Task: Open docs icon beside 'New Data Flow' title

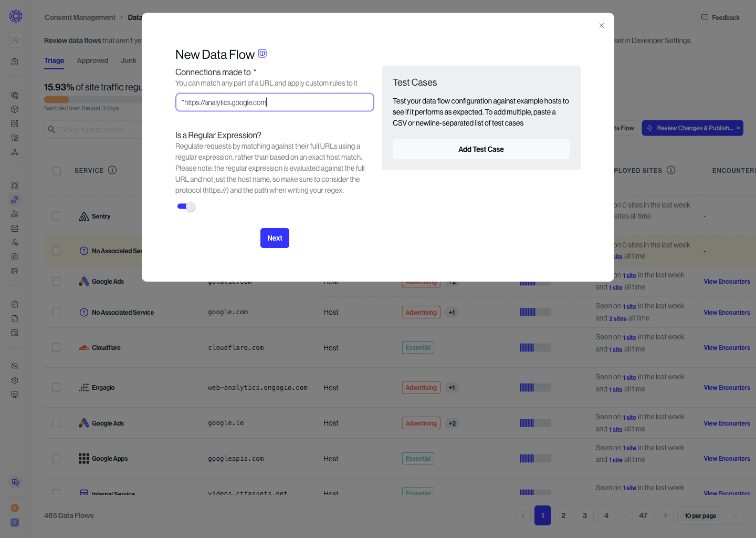Action: pos(262,54)
